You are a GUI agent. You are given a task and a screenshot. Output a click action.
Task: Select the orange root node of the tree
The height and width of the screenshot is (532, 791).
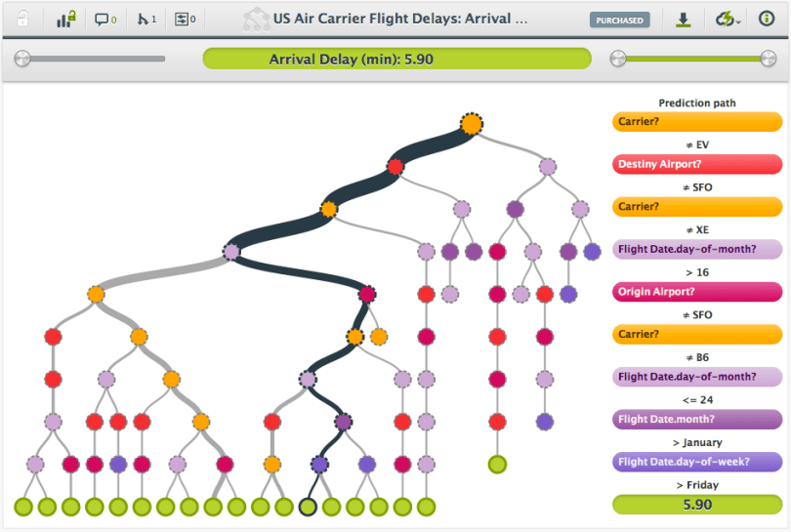[x=472, y=124]
